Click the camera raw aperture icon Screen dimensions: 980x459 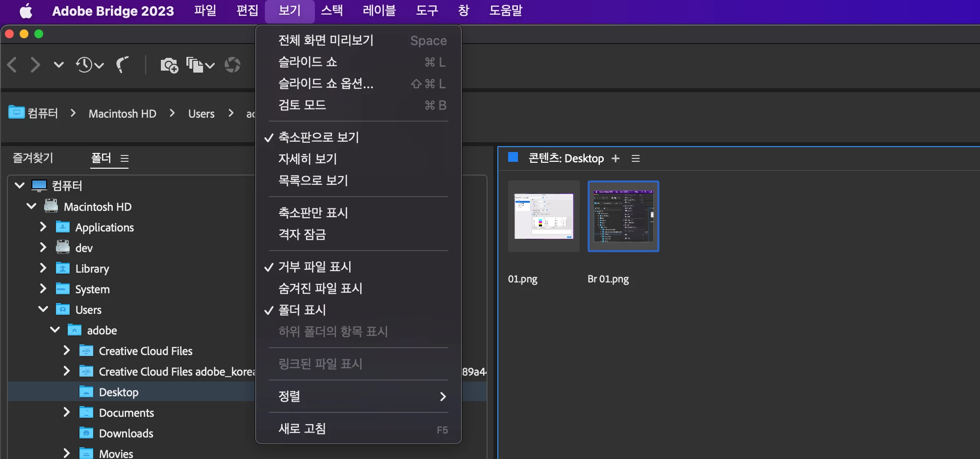click(232, 65)
